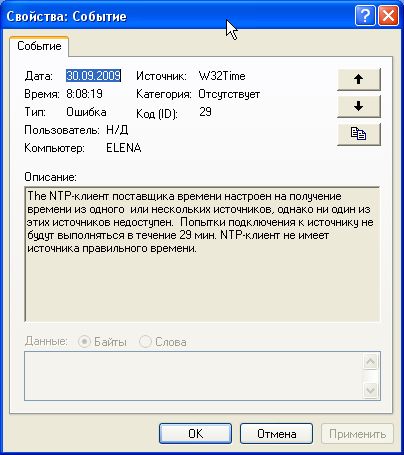Viewport: 404px width, 455px height.
Task: Click inside the Описание text area
Action: pyautogui.click(x=202, y=254)
